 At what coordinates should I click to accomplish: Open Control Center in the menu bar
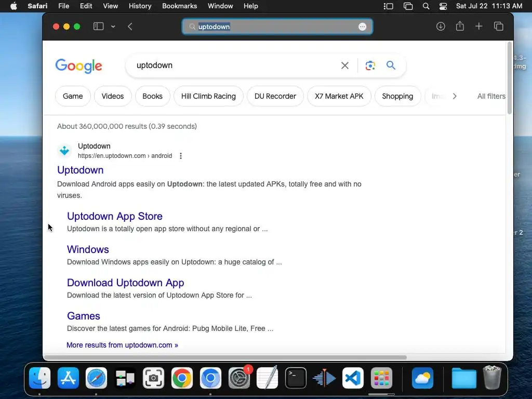pyautogui.click(x=443, y=6)
